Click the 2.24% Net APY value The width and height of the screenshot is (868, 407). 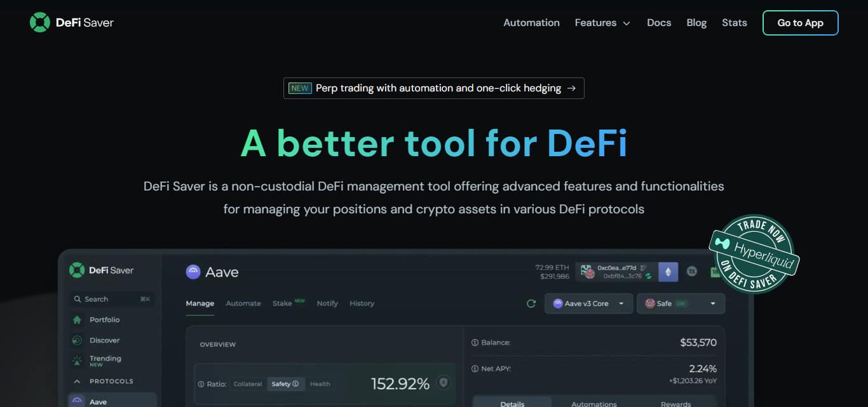703,369
